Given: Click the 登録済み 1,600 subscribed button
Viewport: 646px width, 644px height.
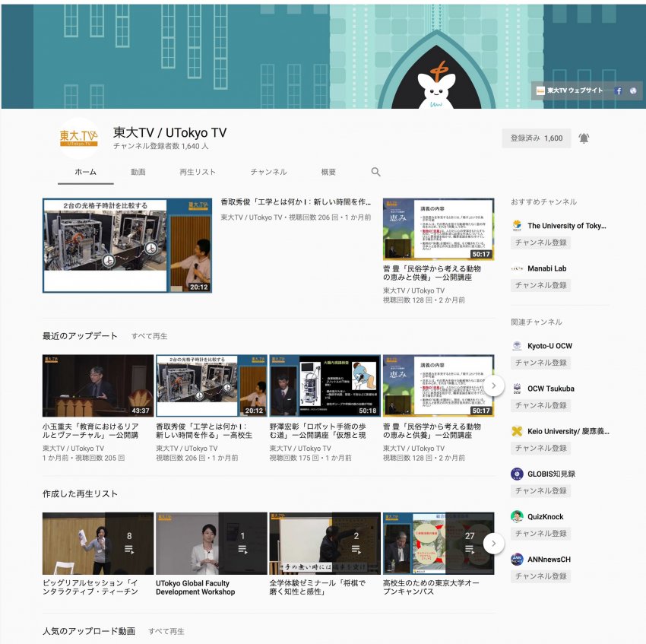Looking at the screenshot, I should [537, 138].
